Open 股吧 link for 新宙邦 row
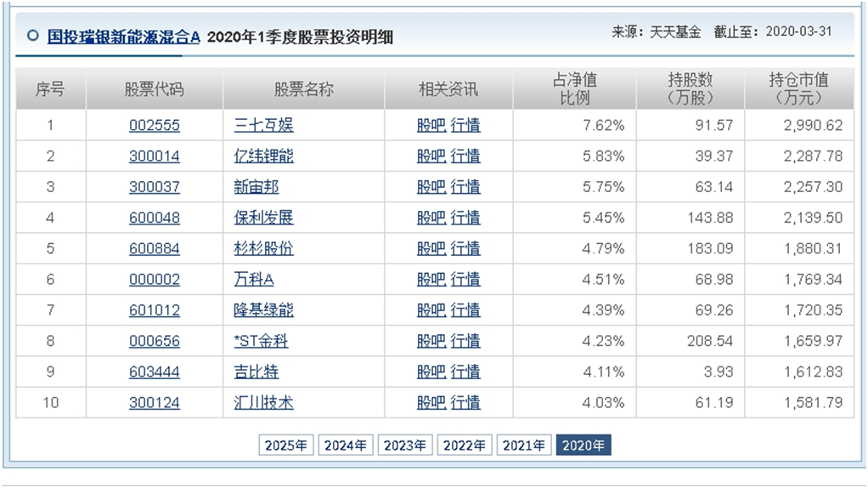Image resolution: width=868 pixels, height=488 pixels. point(431,187)
